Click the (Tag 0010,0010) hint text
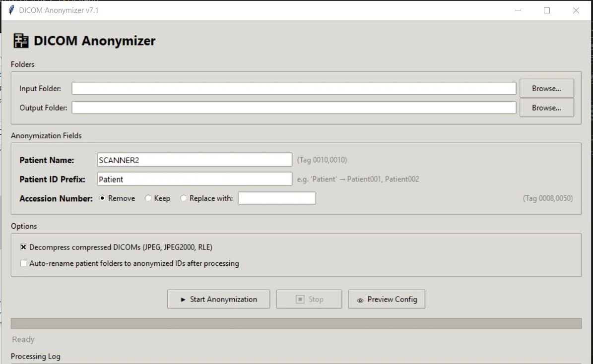This screenshot has height=364, width=593. tap(322, 160)
